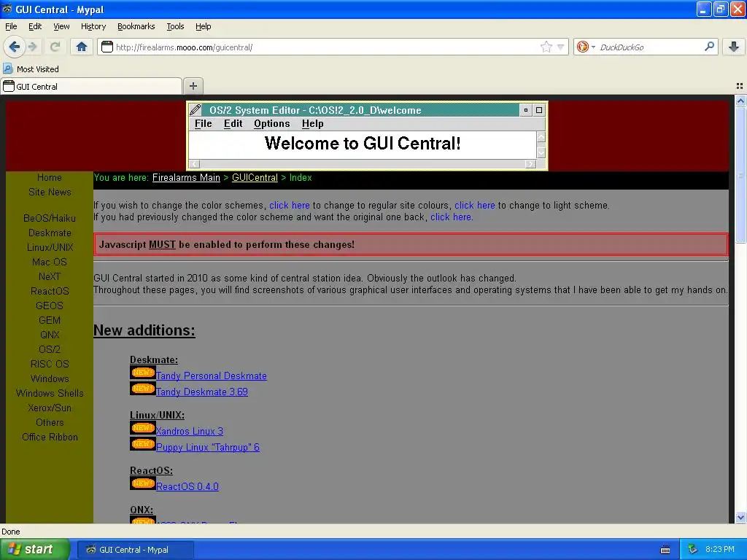Open the File menu
Image resolution: width=747 pixels, height=560 pixels.
pyautogui.click(x=11, y=26)
